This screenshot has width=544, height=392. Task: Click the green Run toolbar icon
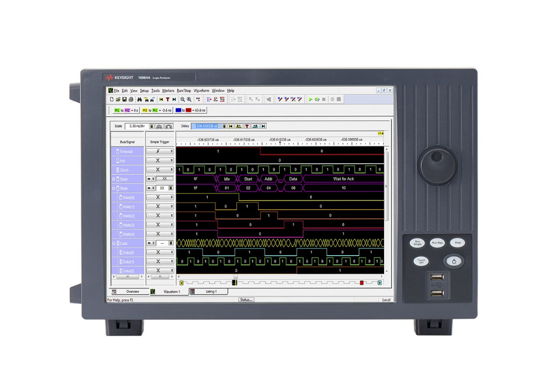pyautogui.click(x=310, y=100)
